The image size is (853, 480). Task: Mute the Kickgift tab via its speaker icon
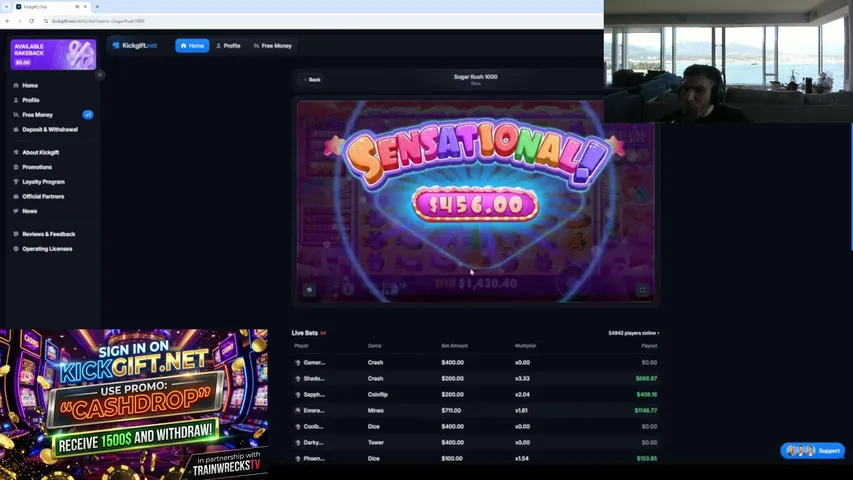[77, 7]
